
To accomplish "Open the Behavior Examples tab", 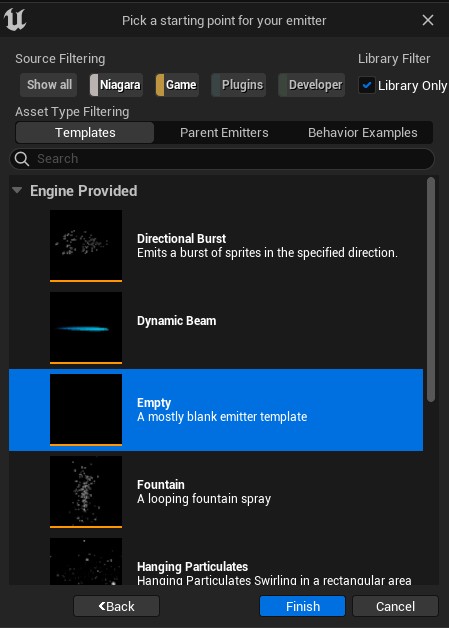I will (362, 133).
